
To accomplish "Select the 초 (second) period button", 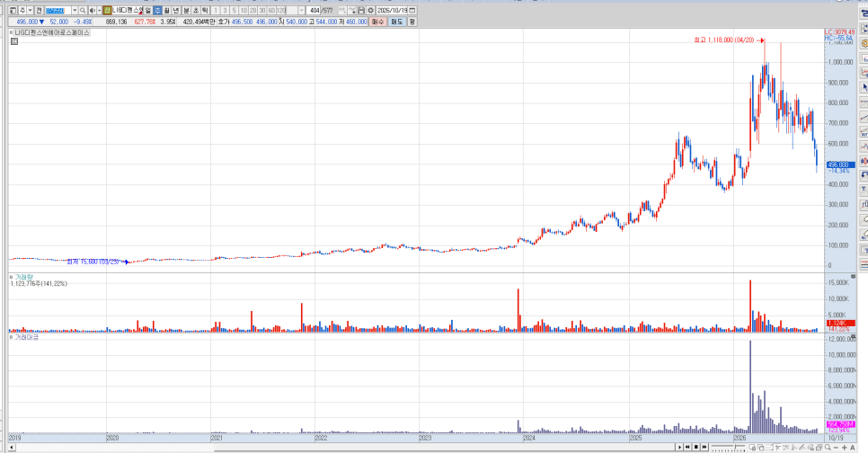I will point(195,10).
